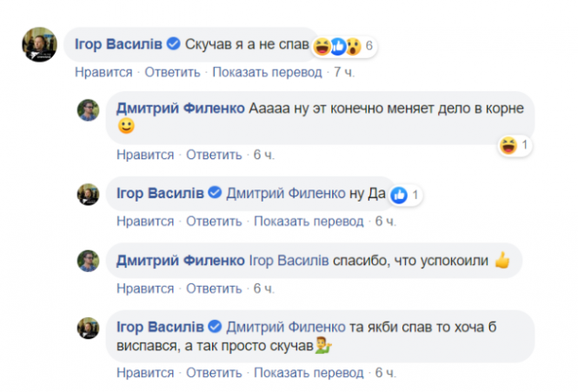Like the top comment 'Скучав я а не спав'

point(103,72)
